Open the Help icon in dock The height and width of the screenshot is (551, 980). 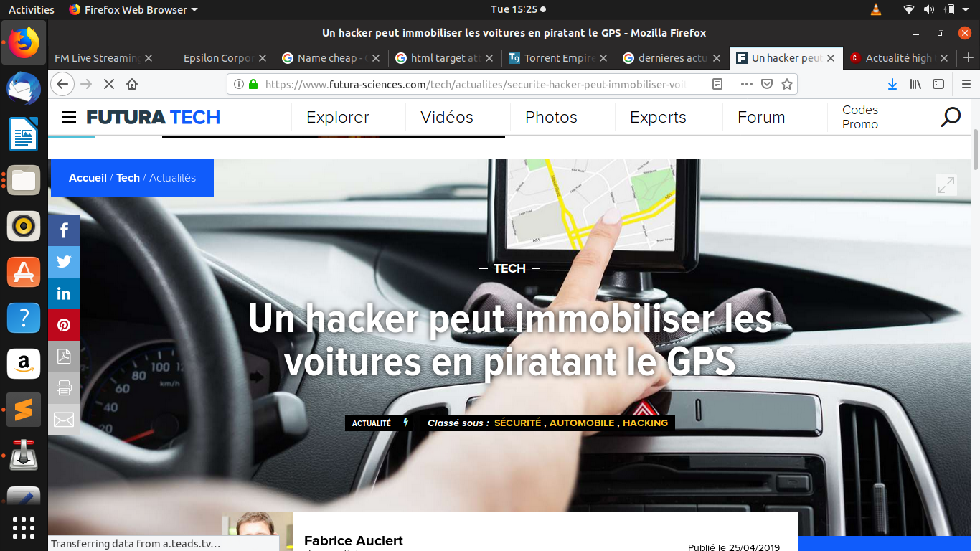click(24, 318)
